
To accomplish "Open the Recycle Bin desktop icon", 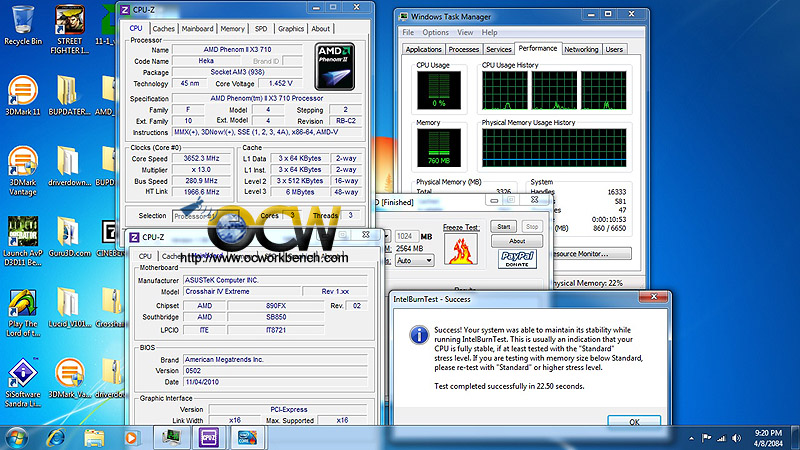I will click(x=23, y=26).
